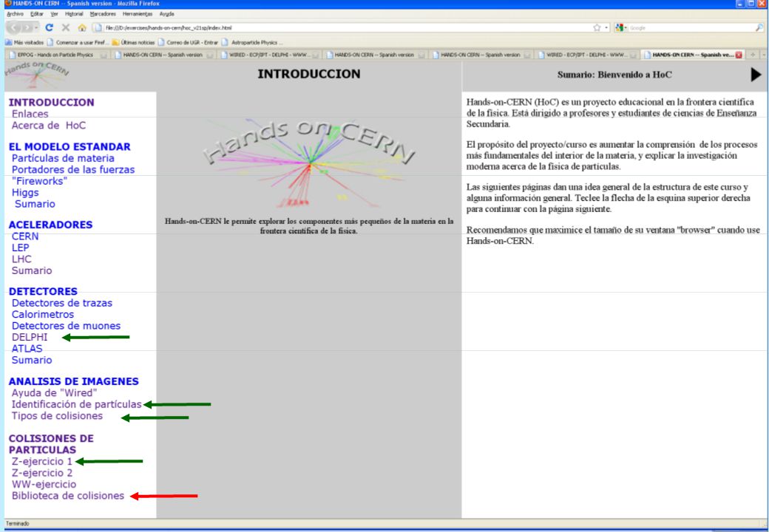
Task: Open the ACELERADORES heading link
Action: click(x=50, y=225)
